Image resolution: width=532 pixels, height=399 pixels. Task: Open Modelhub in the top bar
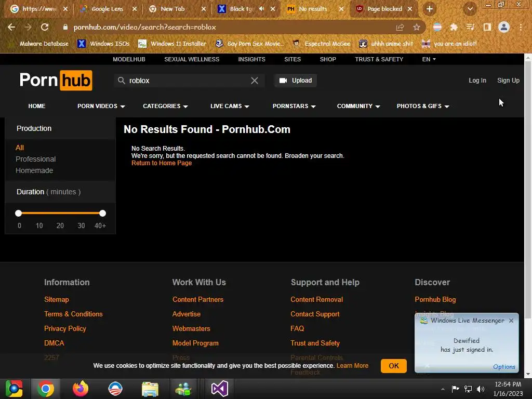click(x=129, y=59)
